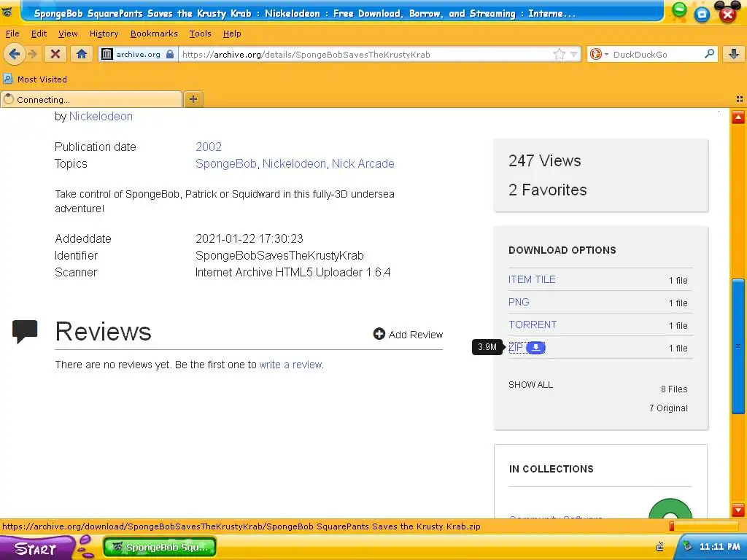Screen dimensions: 747x560
Task: Download the PNG file
Action: 519,302
